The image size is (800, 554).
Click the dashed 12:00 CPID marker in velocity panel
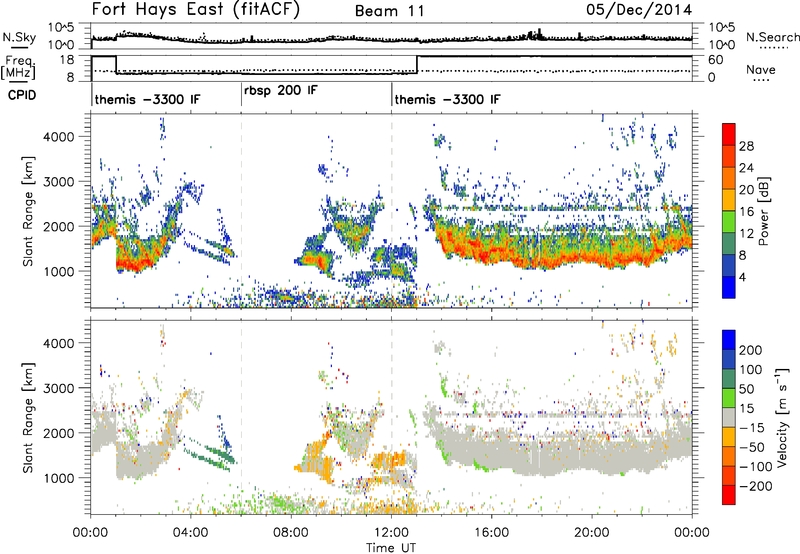[x=392, y=417]
